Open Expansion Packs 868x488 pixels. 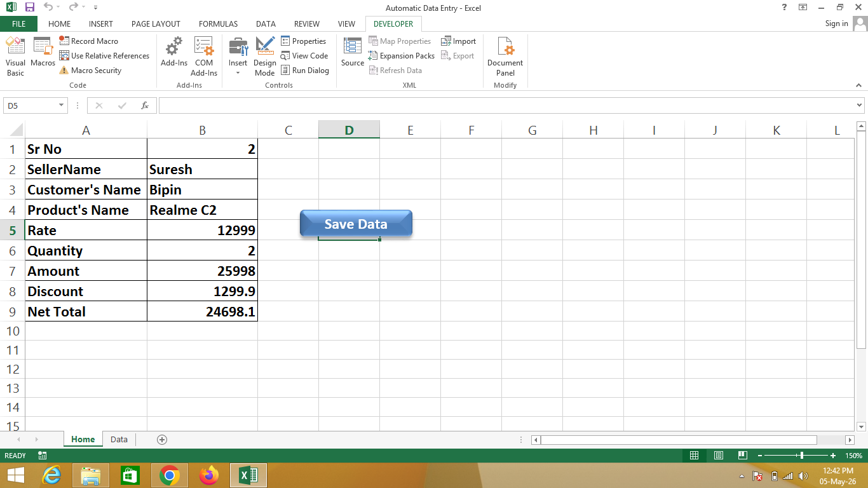402,56
